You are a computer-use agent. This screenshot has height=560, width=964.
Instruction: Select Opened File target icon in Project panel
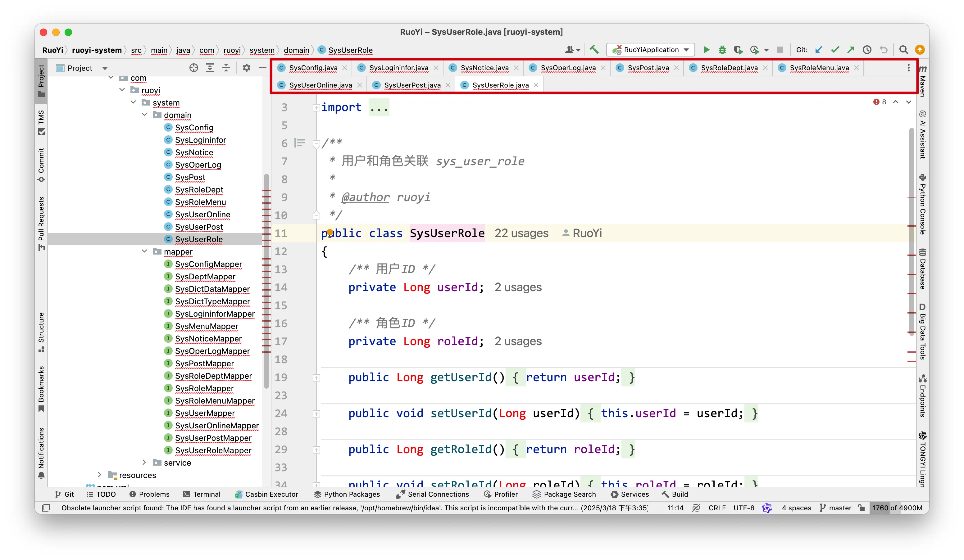[x=193, y=68]
